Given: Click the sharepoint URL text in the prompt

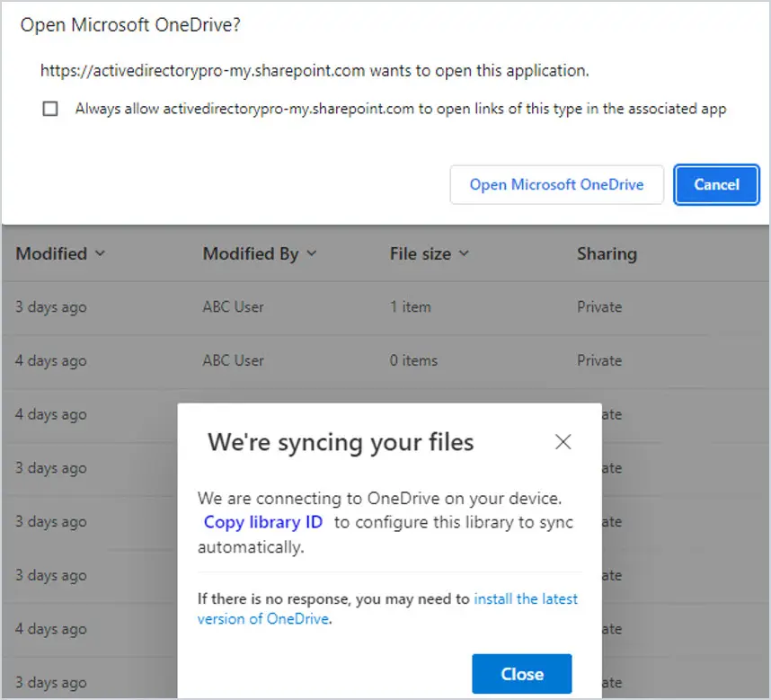Looking at the screenshot, I should [x=202, y=71].
